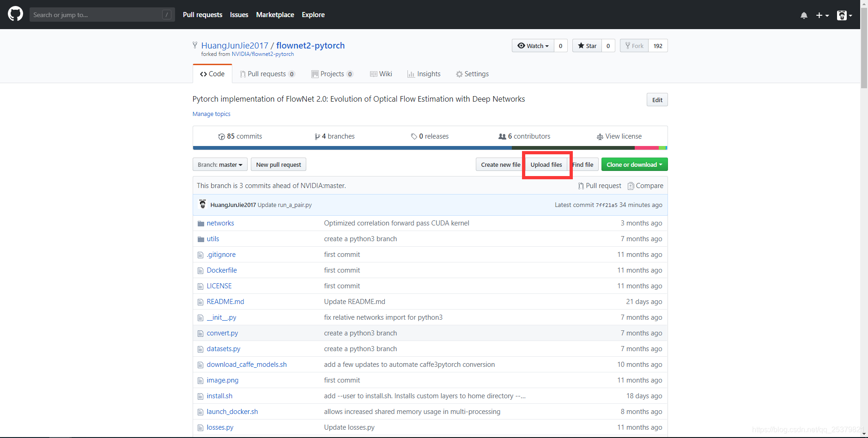Click Edit description button
Screen dimensions: 868x438
pyautogui.click(x=657, y=100)
